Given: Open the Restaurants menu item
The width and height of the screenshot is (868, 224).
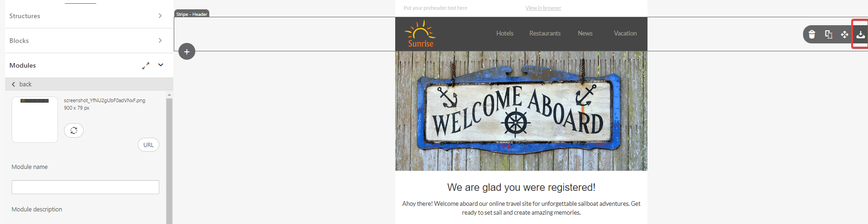Looking at the screenshot, I should pos(545,33).
